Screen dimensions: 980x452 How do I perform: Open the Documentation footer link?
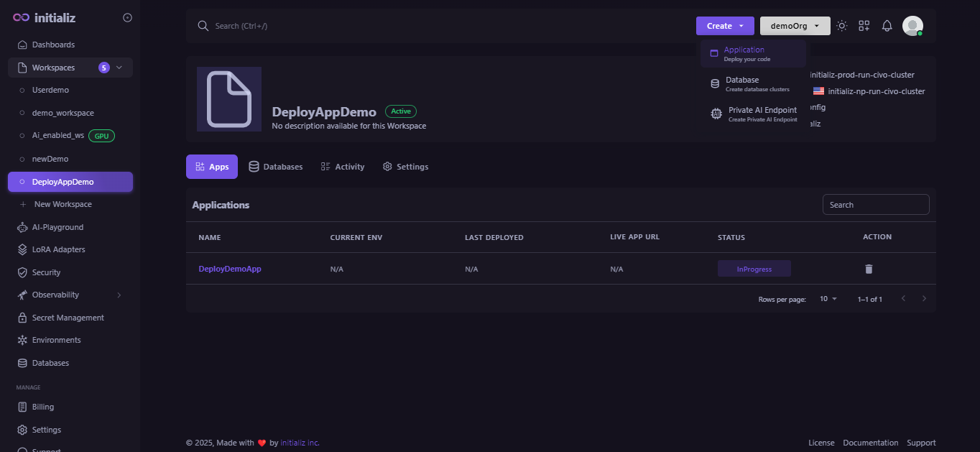[871, 443]
